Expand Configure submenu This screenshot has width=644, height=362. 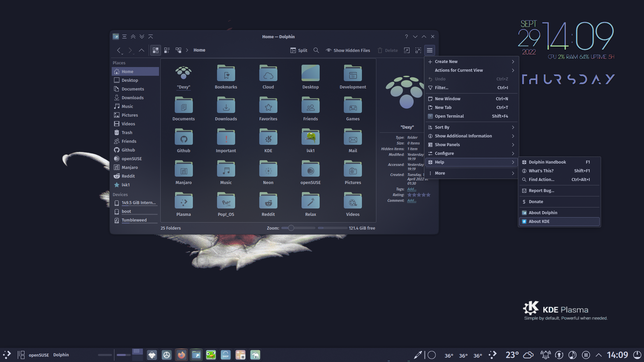(471, 153)
